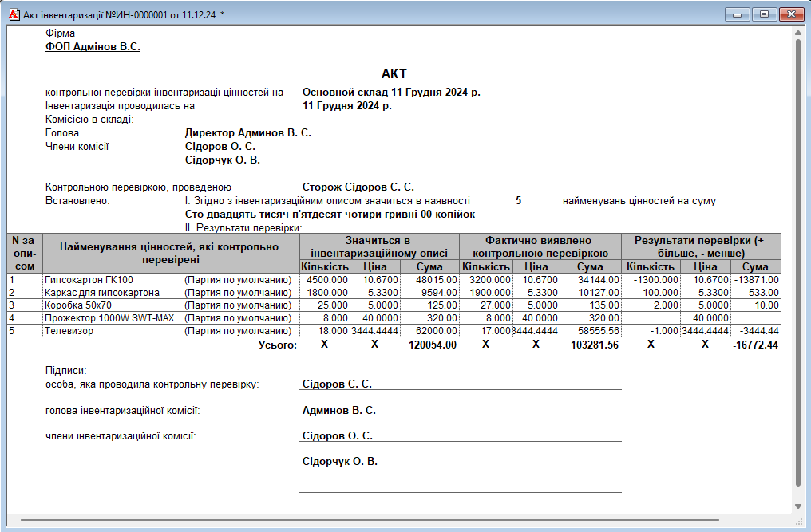Click the firm name ФОП Адмінов В.С.
The width and height of the screenshot is (811, 532).
click(93, 46)
